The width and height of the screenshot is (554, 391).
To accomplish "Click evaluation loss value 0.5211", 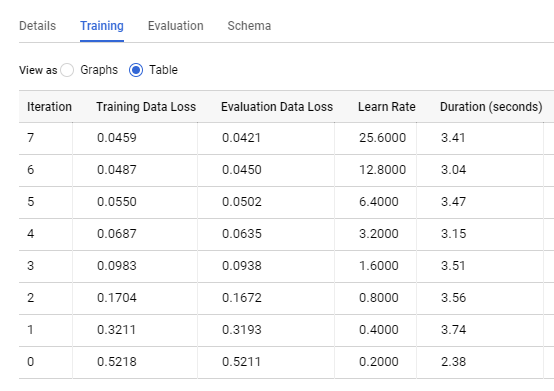I will click(x=242, y=362).
